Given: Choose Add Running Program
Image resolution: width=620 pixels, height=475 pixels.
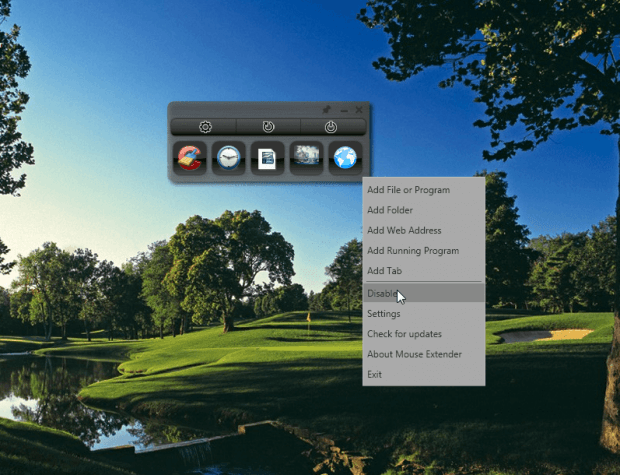Looking at the screenshot, I should coord(423,250).
